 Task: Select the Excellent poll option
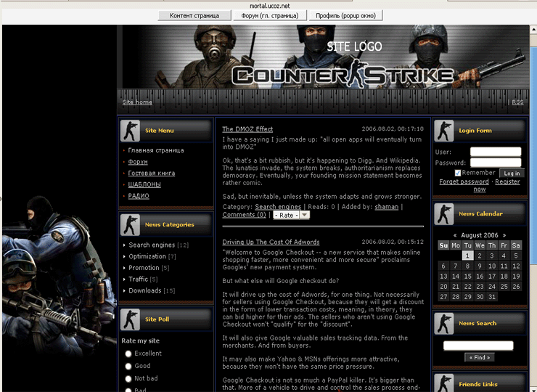point(128,354)
